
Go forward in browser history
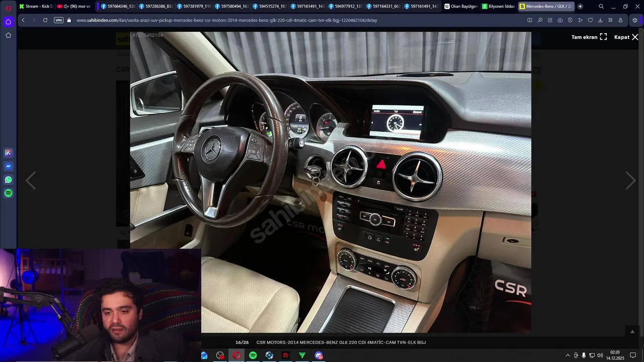coord(34,20)
